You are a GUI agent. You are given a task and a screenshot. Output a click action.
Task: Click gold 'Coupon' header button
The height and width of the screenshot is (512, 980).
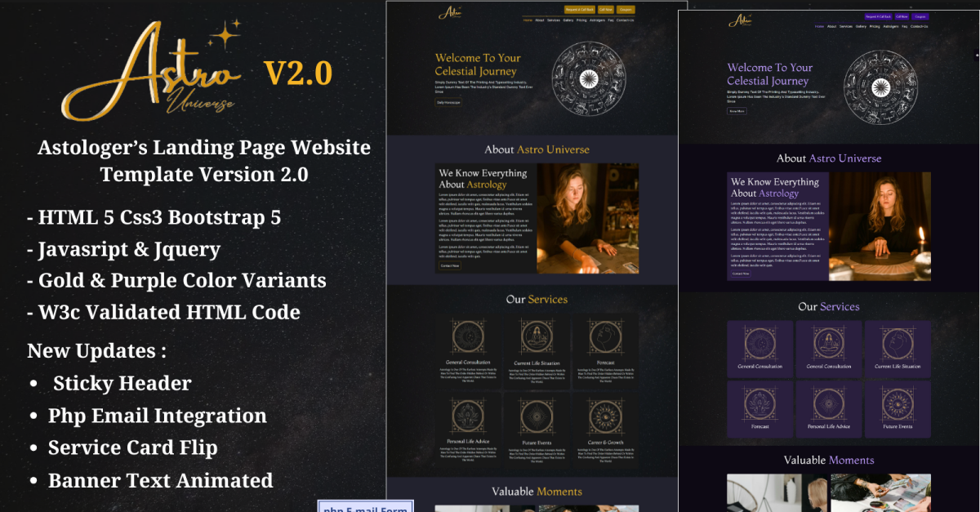pos(626,10)
